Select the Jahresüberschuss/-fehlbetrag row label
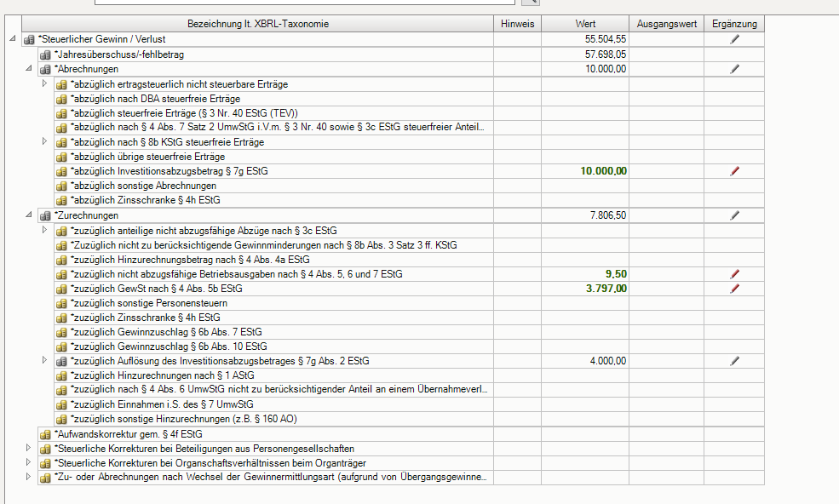 pyautogui.click(x=120, y=54)
